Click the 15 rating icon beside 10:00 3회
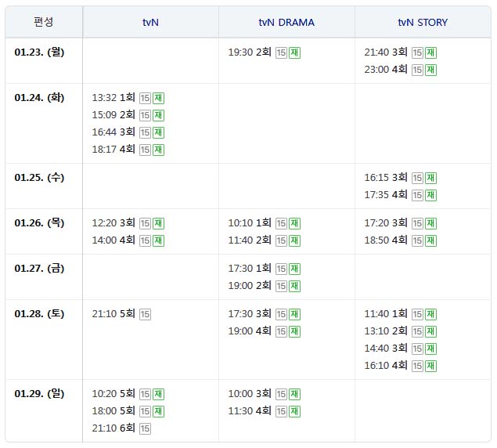This screenshot has height=448, width=497. click(x=281, y=394)
